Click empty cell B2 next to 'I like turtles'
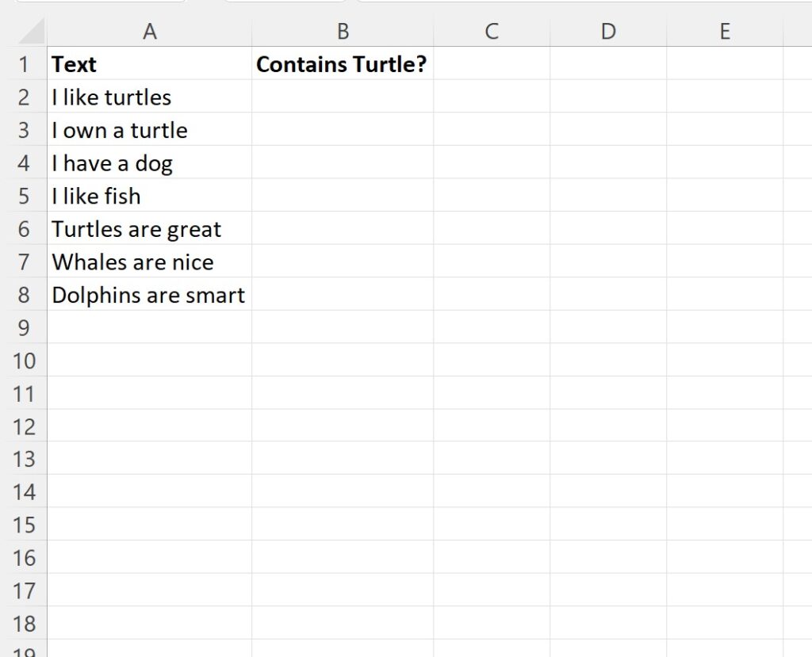Image resolution: width=812 pixels, height=657 pixels. [343, 97]
